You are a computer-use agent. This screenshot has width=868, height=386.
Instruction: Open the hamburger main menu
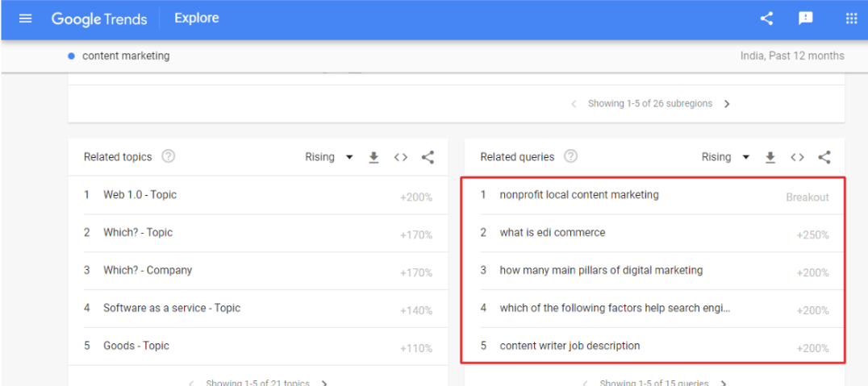click(25, 19)
